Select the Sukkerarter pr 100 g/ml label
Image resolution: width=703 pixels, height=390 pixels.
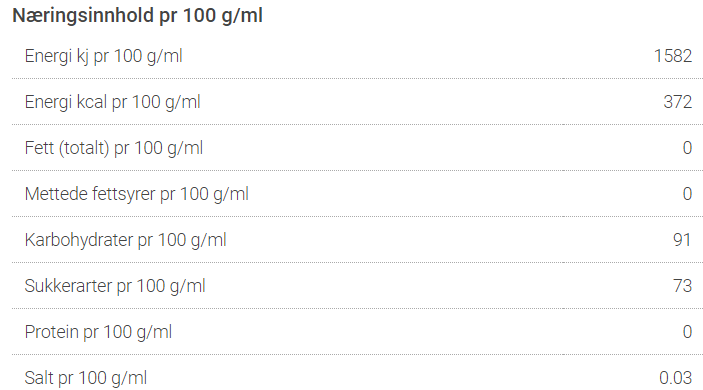(x=115, y=286)
